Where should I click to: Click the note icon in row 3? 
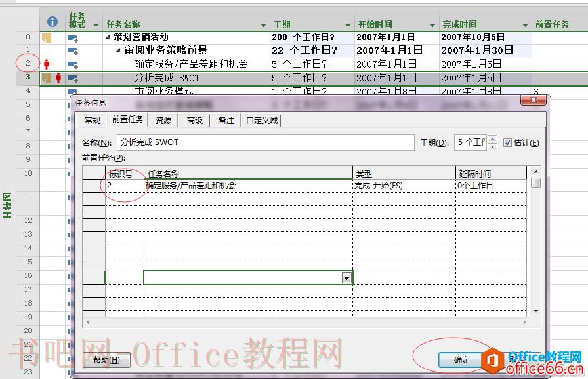pos(46,78)
